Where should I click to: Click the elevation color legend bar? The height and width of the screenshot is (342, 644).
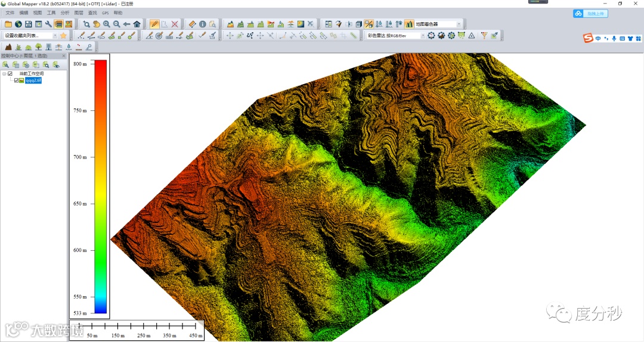pyautogui.click(x=100, y=186)
